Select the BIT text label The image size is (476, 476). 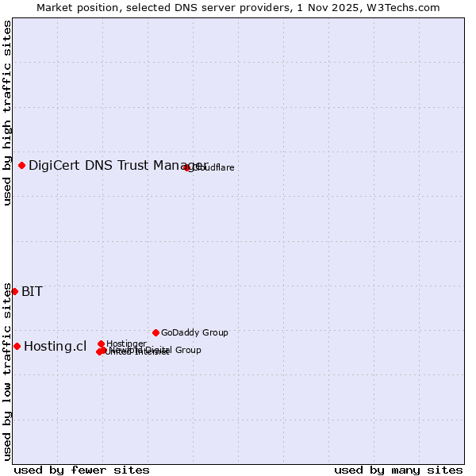(x=32, y=291)
